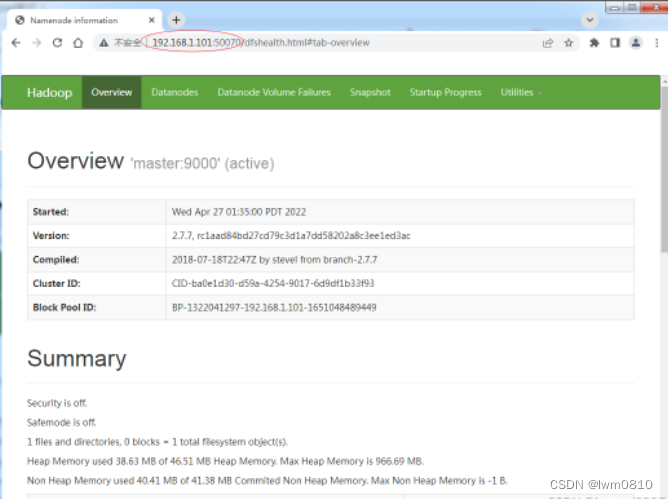The height and width of the screenshot is (499, 668).
Task: Open the Chrome three-dot menu
Action: (x=656, y=43)
